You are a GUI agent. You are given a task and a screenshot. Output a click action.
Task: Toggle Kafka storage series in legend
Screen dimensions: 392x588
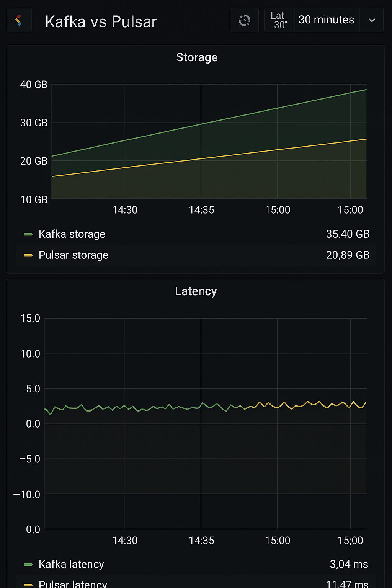click(x=72, y=234)
